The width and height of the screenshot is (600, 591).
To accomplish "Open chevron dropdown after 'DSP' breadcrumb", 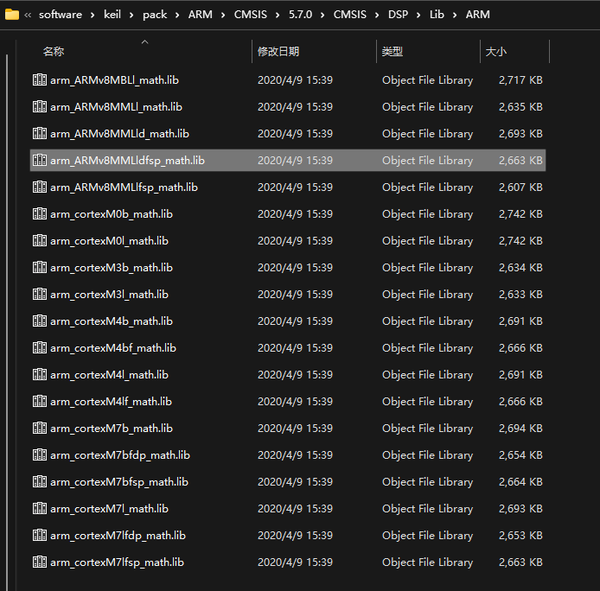I will point(418,15).
